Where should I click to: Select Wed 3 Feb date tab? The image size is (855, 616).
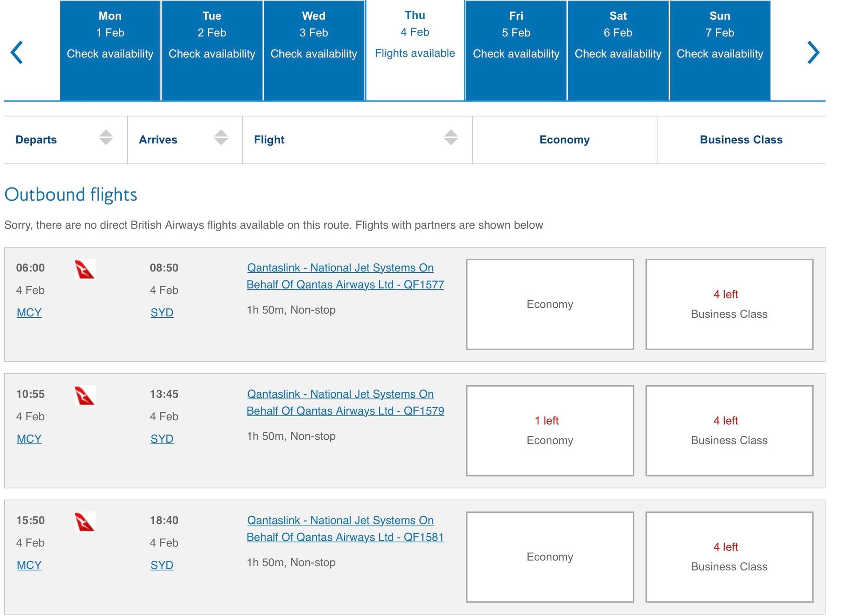point(314,51)
